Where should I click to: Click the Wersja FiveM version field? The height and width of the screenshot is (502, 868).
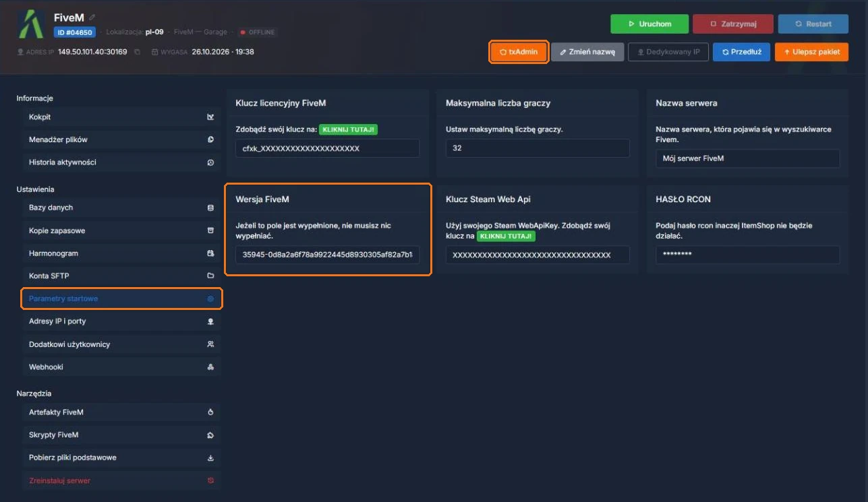click(x=327, y=255)
